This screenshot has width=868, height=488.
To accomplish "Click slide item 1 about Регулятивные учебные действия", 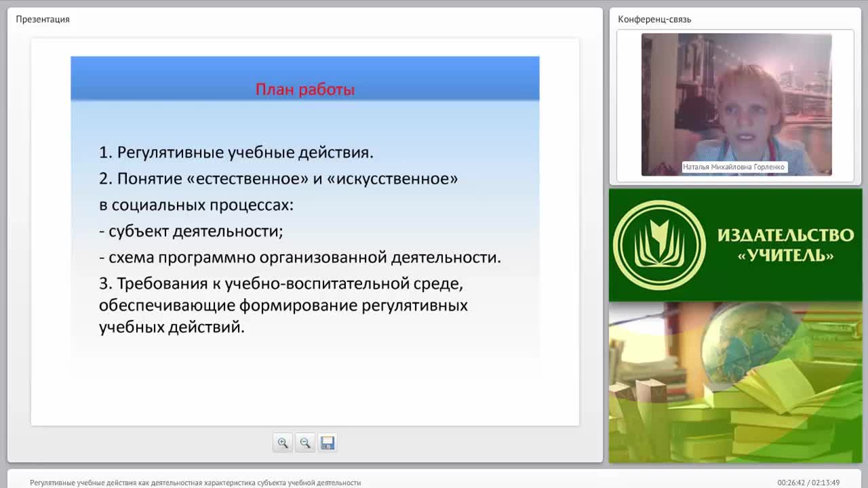I will coord(236,152).
